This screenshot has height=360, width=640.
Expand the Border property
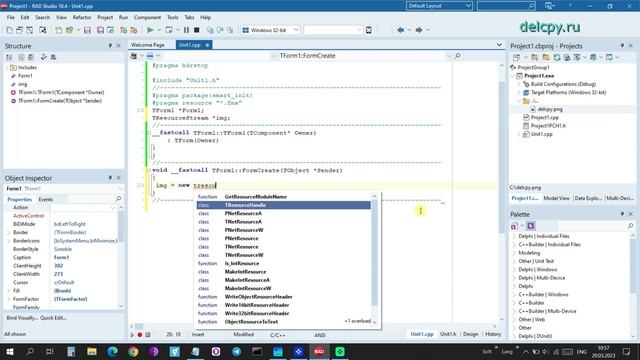(9, 232)
